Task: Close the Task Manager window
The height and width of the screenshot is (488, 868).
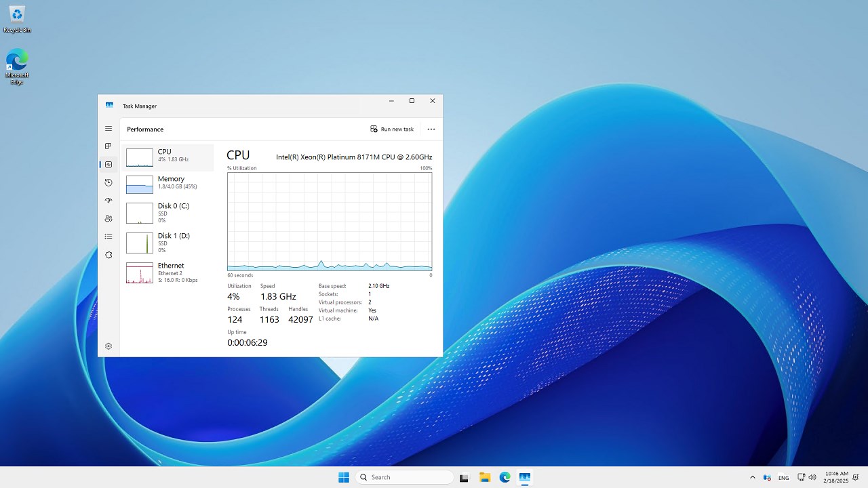Action: (433, 101)
